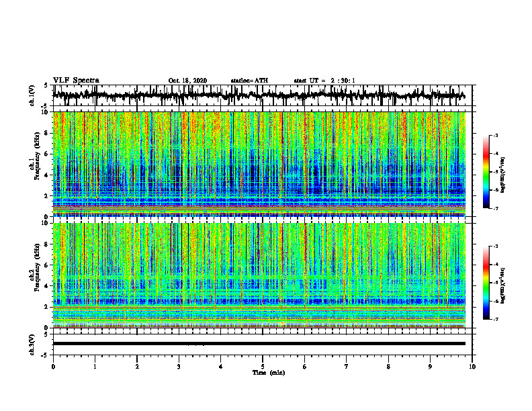Viewport: 532px width, 411px height.
Task: Click the "-3" label on ch.2 colorbar
Action: (496, 246)
